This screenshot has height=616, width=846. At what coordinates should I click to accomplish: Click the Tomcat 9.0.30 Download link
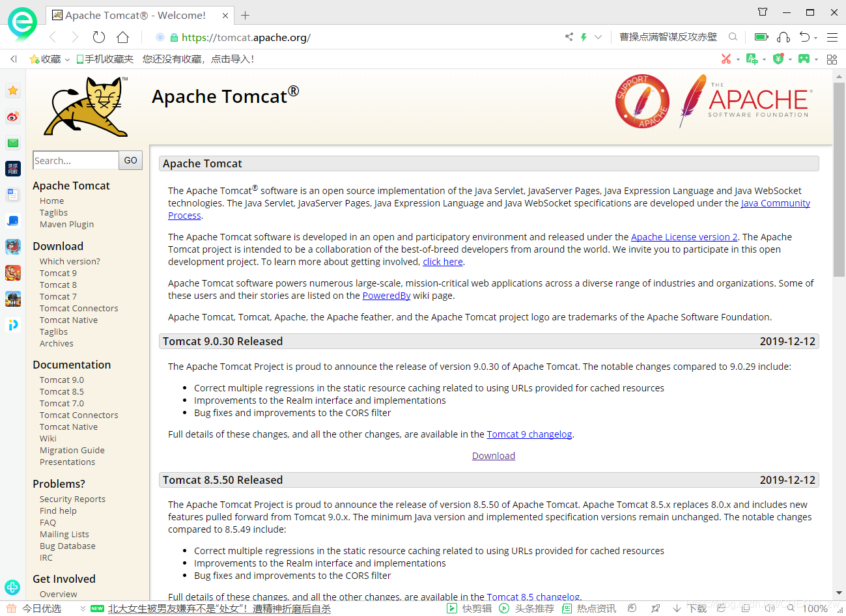click(x=494, y=456)
